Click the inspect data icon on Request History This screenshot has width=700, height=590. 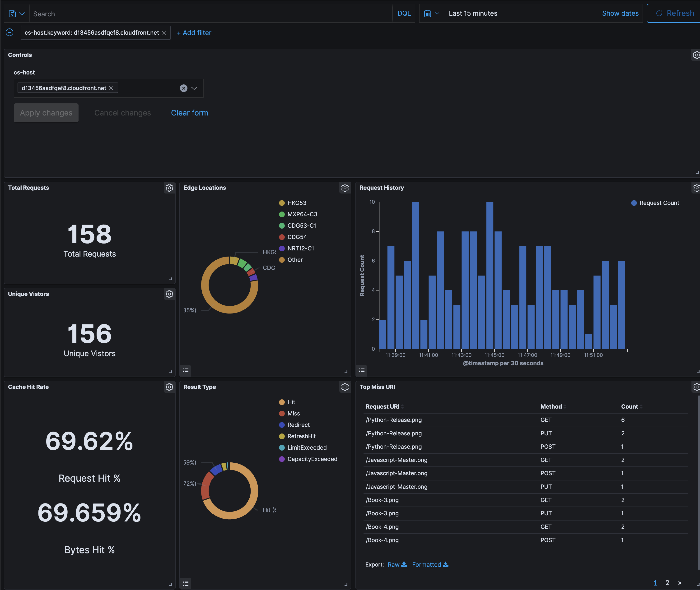tap(361, 371)
